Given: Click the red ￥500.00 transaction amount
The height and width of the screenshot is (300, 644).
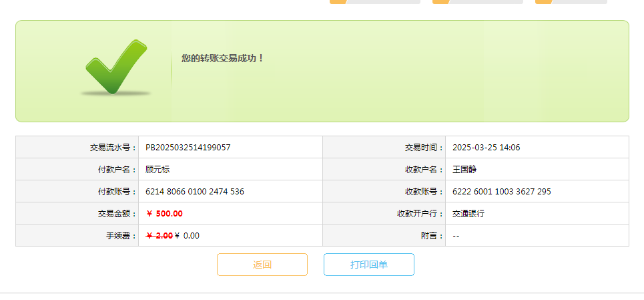Looking at the screenshot, I should click(164, 214).
